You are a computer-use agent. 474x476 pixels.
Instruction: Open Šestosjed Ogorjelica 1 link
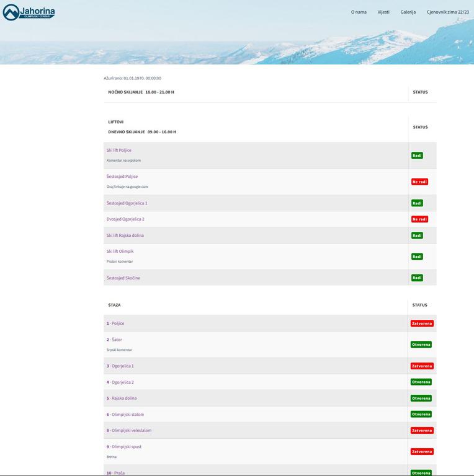click(127, 203)
